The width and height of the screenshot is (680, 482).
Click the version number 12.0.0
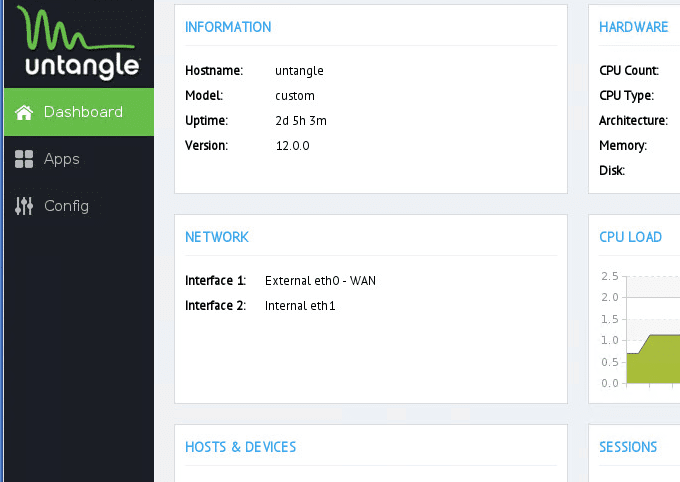click(x=293, y=146)
